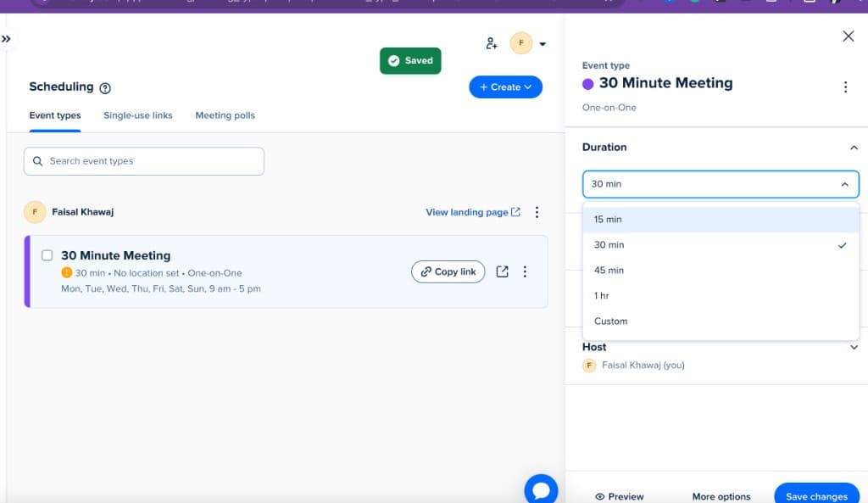Open booking page external link icon
Viewport: 868px width, 503px height.
tap(502, 271)
